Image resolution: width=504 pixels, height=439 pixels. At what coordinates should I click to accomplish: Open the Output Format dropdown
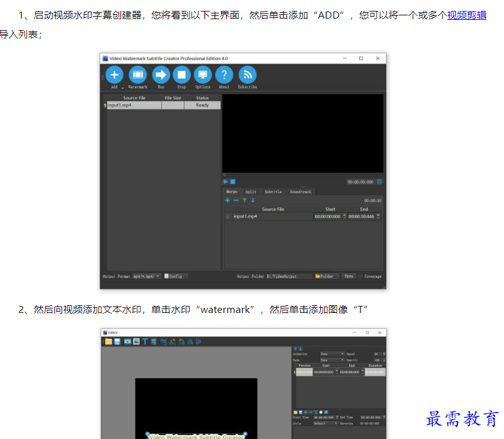[147, 276]
